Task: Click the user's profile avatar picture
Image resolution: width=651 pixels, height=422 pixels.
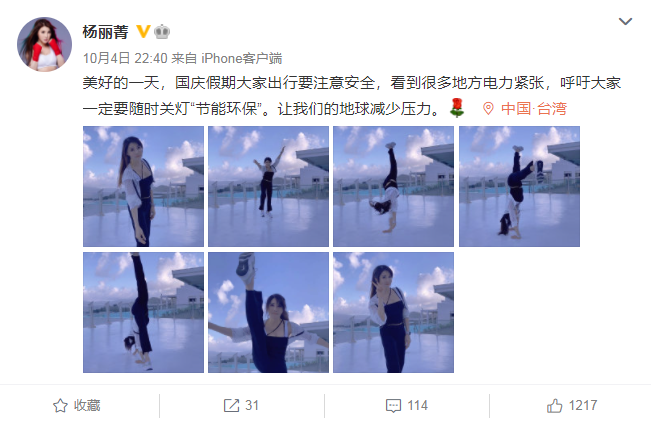Action: [44, 44]
